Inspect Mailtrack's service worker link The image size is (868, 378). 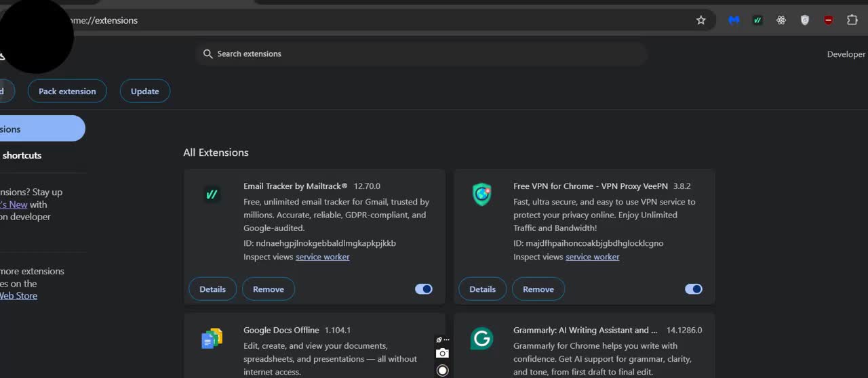pyautogui.click(x=323, y=257)
